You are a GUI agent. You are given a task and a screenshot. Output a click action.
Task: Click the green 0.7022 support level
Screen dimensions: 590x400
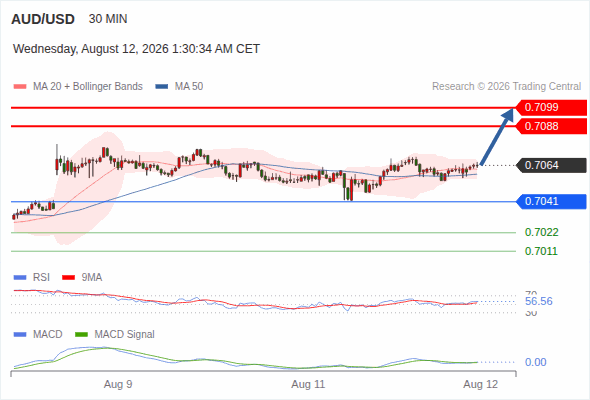541,233
